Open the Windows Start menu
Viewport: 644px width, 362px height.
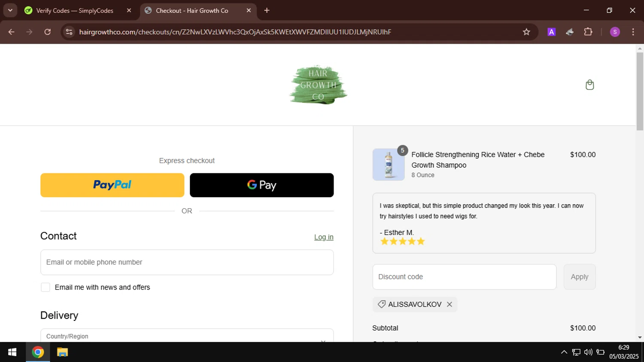[12, 352]
